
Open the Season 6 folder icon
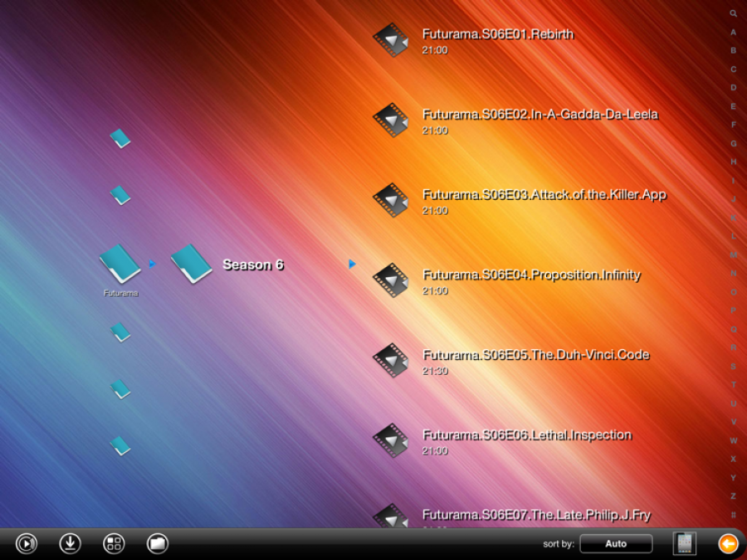[192, 263]
